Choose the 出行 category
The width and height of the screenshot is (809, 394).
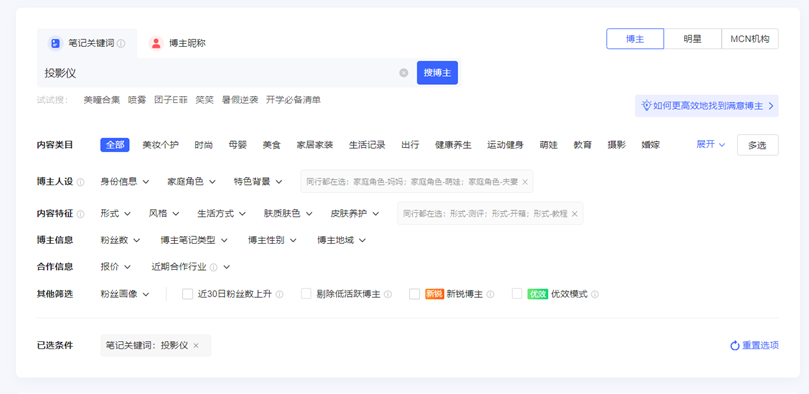coord(410,145)
